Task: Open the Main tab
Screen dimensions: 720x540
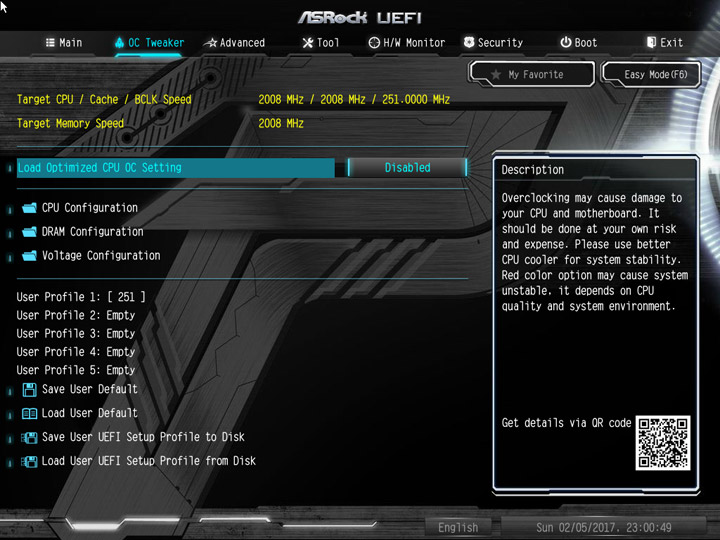Action: (x=64, y=43)
